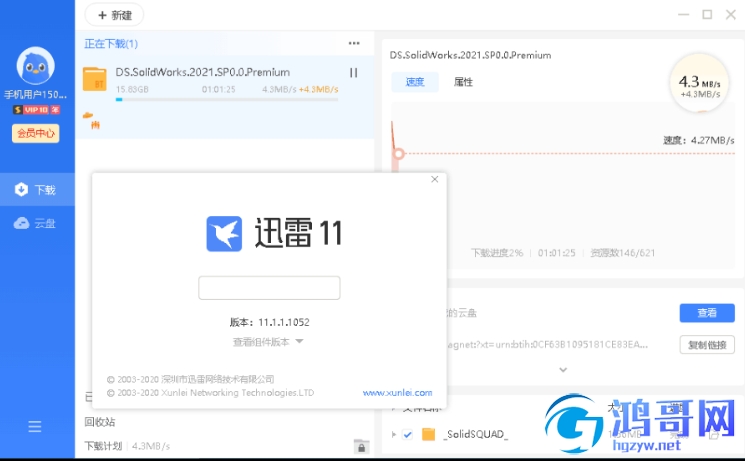Click the 下载 sidebar shield icon

click(x=21, y=189)
